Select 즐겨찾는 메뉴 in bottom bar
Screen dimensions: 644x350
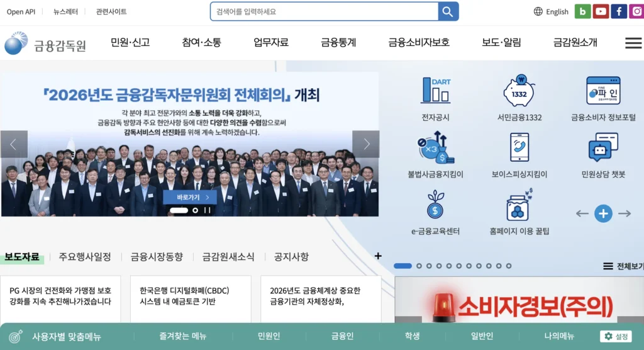[183, 336]
